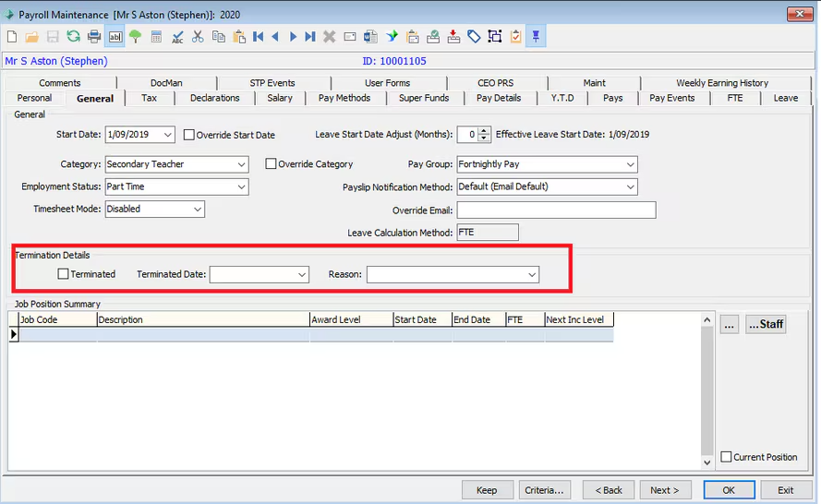Click the green tree icon

pyautogui.click(x=136, y=37)
